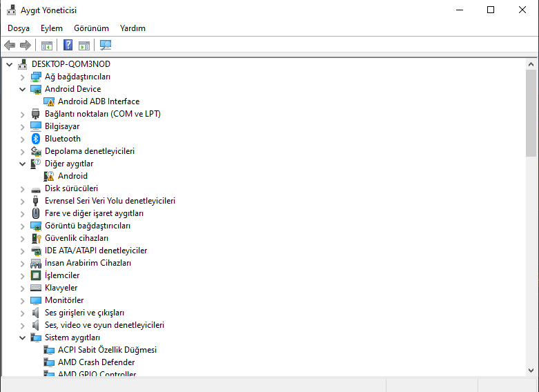Click the Monitörler screen icon
The width and height of the screenshot is (539, 392).
(36, 300)
